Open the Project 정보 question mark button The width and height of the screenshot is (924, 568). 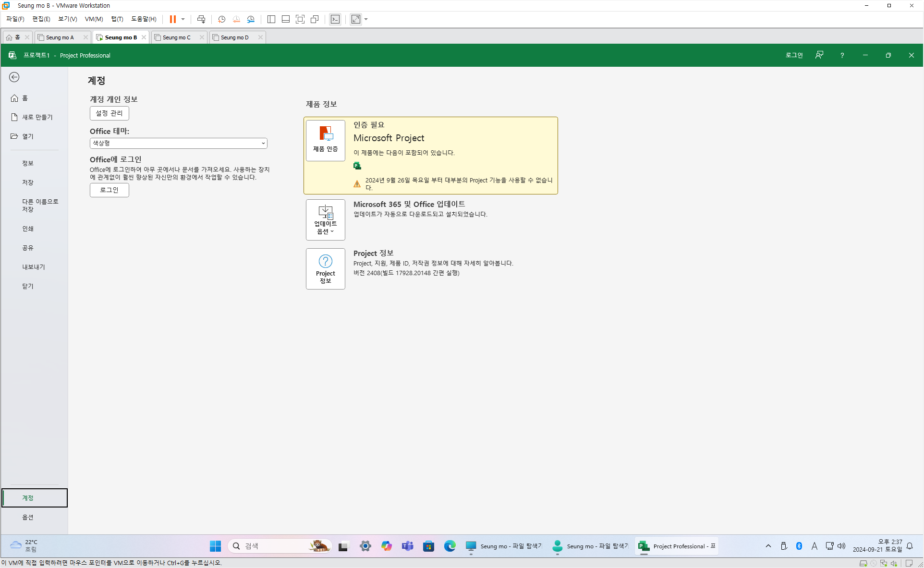pos(325,268)
